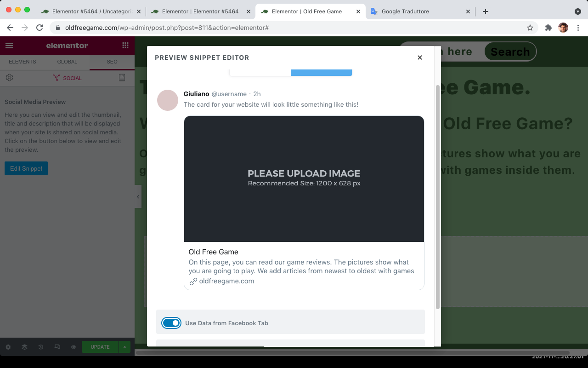Open page Settings gear in the bottom bar
Viewport: 588px width, 368px height.
[x=8, y=347]
